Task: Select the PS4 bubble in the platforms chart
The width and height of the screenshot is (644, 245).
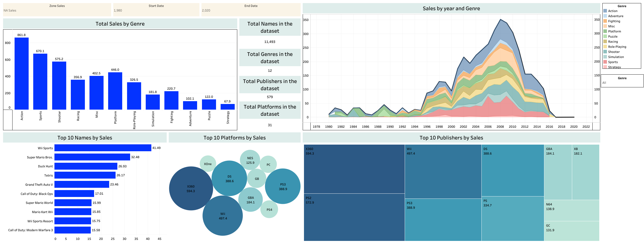Action: (x=269, y=209)
